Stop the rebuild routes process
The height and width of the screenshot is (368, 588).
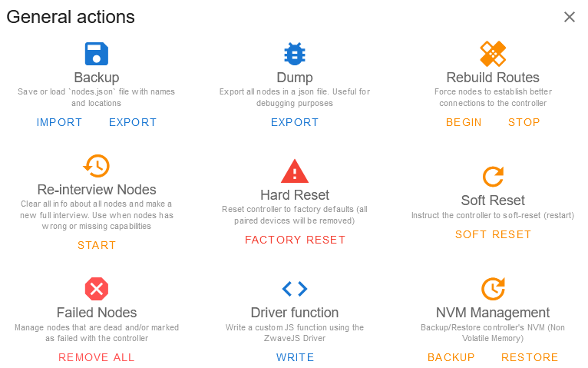click(524, 122)
